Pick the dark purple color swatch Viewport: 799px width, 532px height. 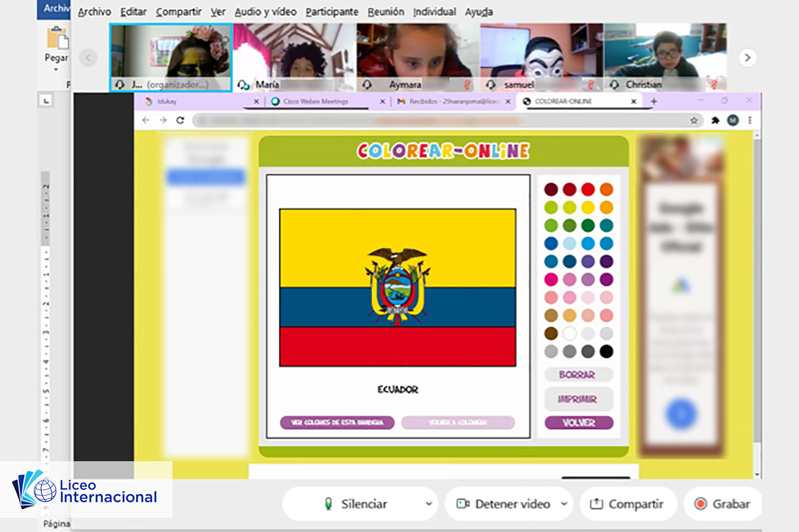606,261
